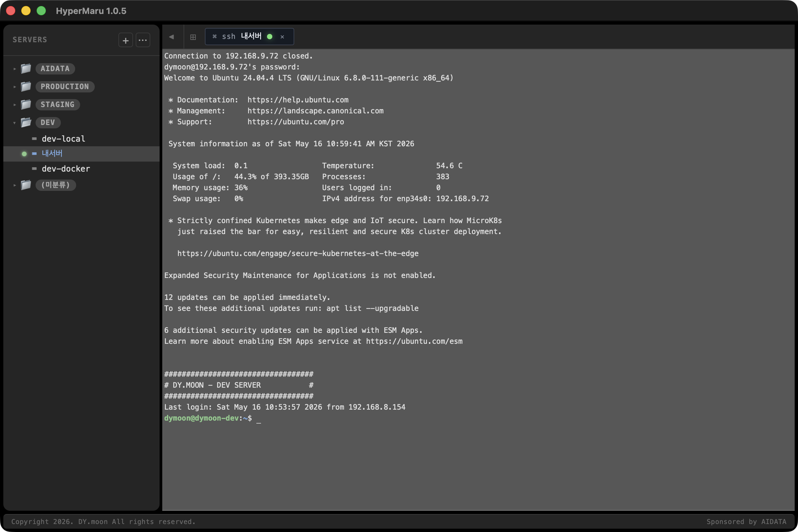Click the 내서버 server icon

[x=34, y=154]
